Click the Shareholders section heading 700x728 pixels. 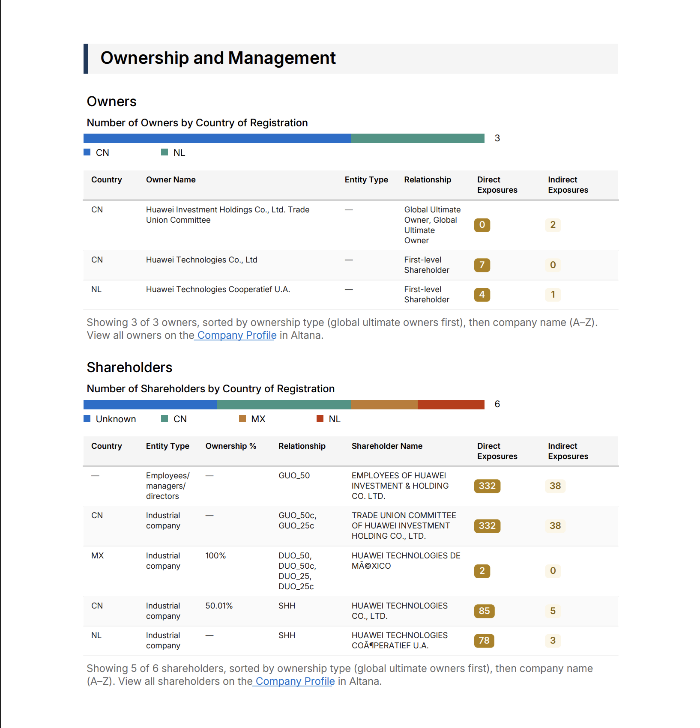pos(129,367)
